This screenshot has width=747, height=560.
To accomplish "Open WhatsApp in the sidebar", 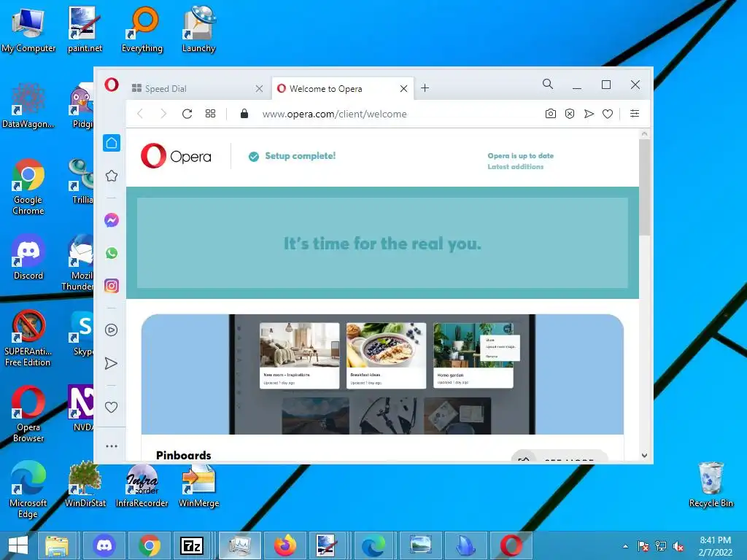I will 112,253.
